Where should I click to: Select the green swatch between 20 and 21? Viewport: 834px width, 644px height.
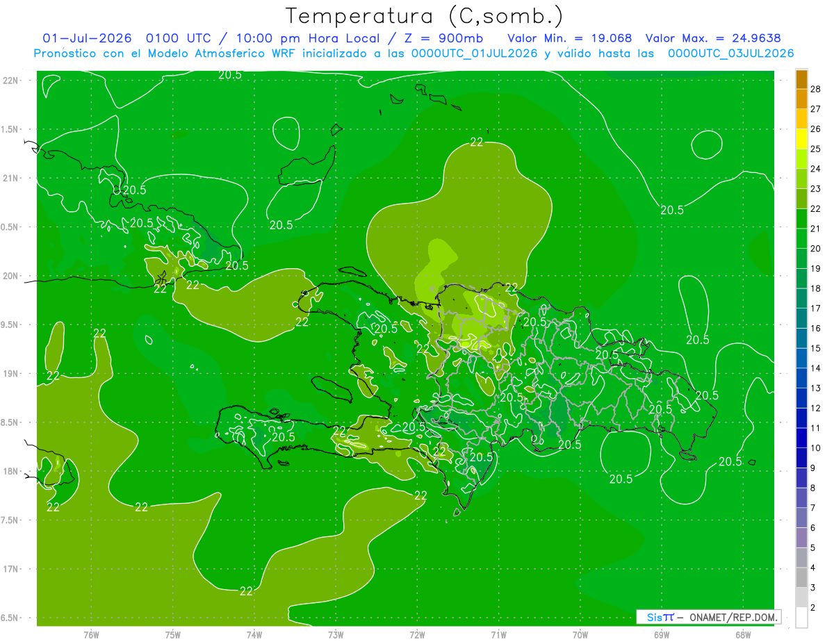pos(801,238)
